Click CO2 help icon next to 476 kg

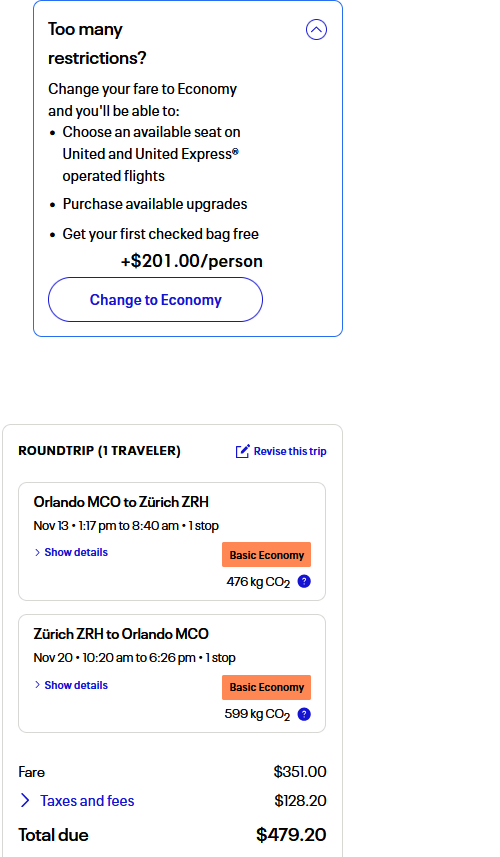point(304,582)
